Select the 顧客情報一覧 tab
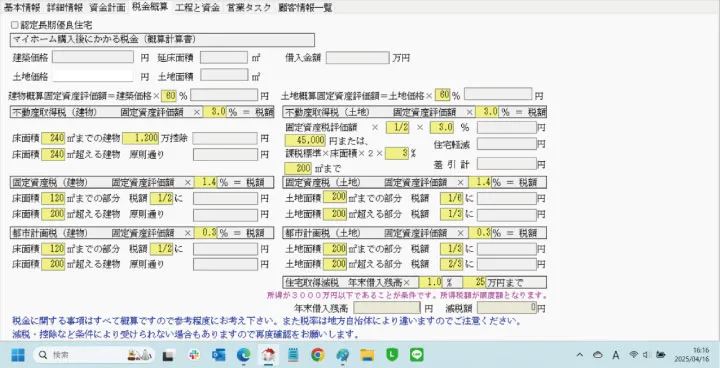Screen dimensions: 720x368 [x=305, y=7]
